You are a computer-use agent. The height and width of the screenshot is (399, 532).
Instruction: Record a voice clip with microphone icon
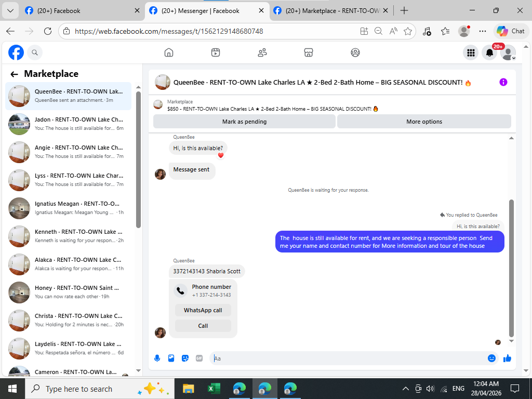click(157, 358)
